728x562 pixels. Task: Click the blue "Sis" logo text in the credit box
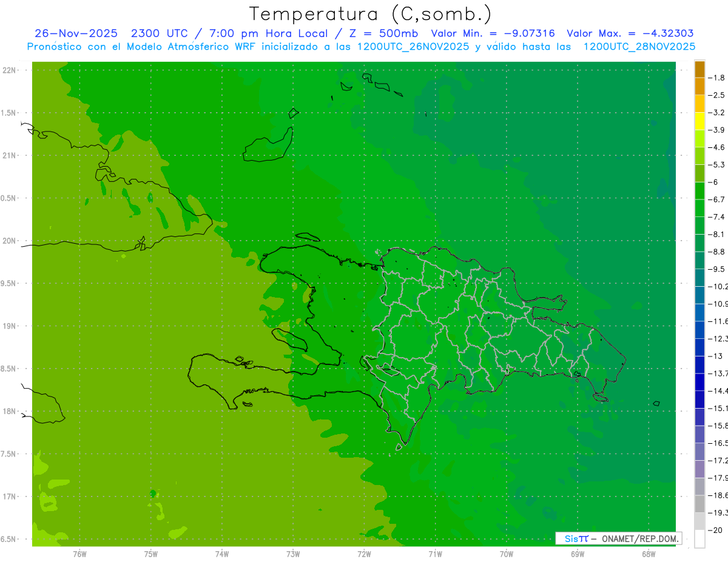(x=571, y=538)
